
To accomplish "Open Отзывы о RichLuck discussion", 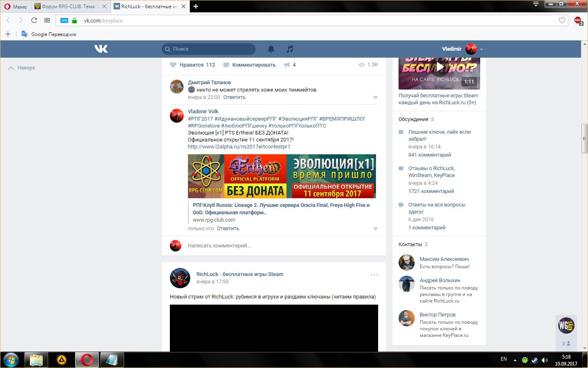I will tap(432, 172).
